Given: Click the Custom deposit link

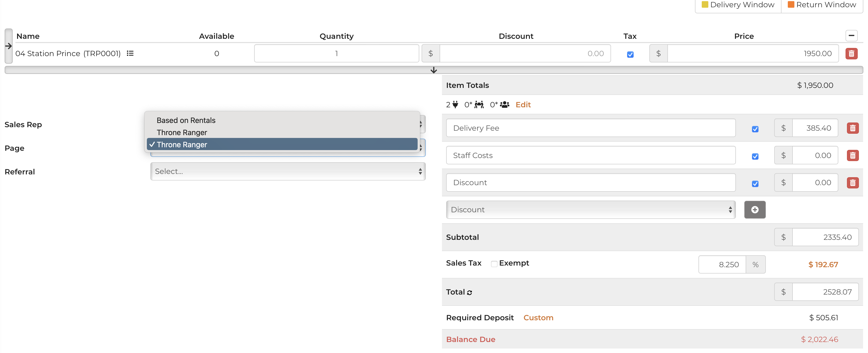Looking at the screenshot, I should [x=538, y=318].
